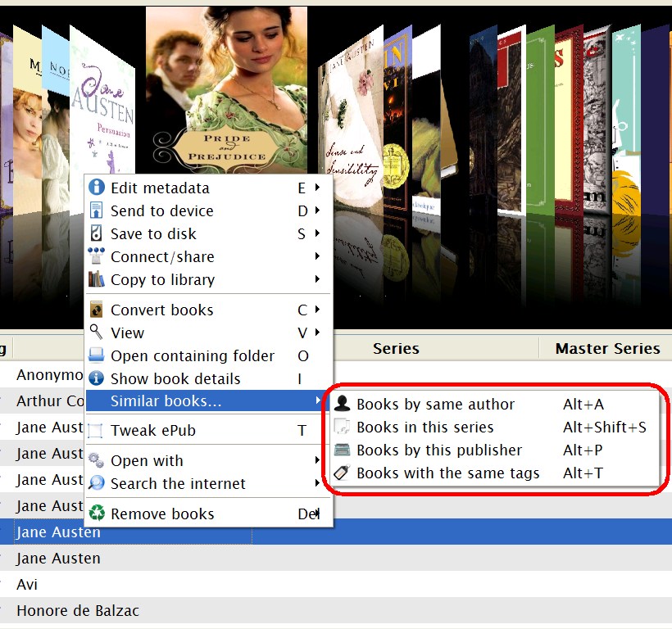Click the Send to device icon
This screenshot has height=629, width=672.
click(x=97, y=210)
